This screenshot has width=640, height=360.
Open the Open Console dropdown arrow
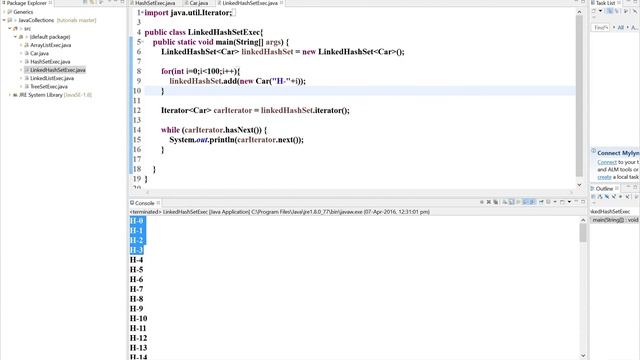pos(569,202)
